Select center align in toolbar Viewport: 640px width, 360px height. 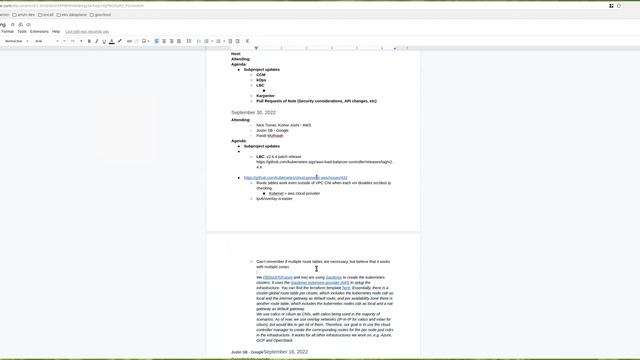(164, 41)
